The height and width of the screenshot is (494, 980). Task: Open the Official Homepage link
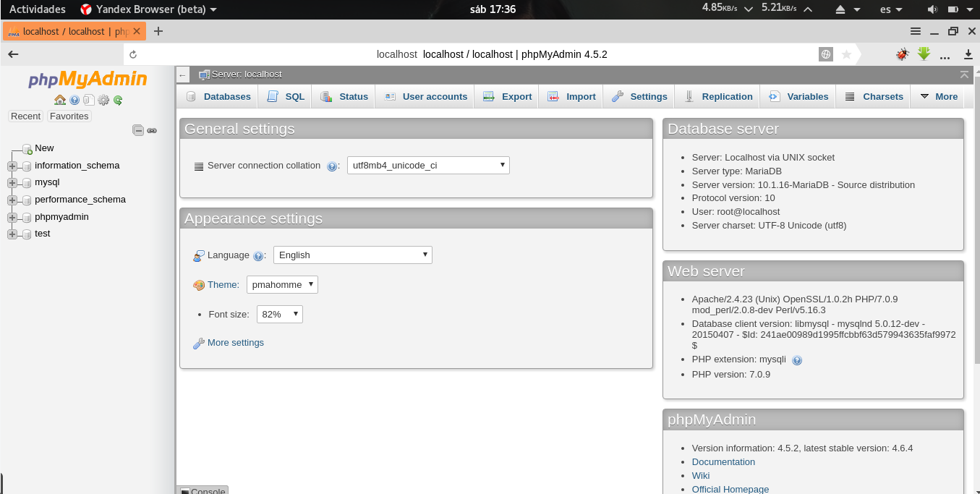click(x=730, y=490)
